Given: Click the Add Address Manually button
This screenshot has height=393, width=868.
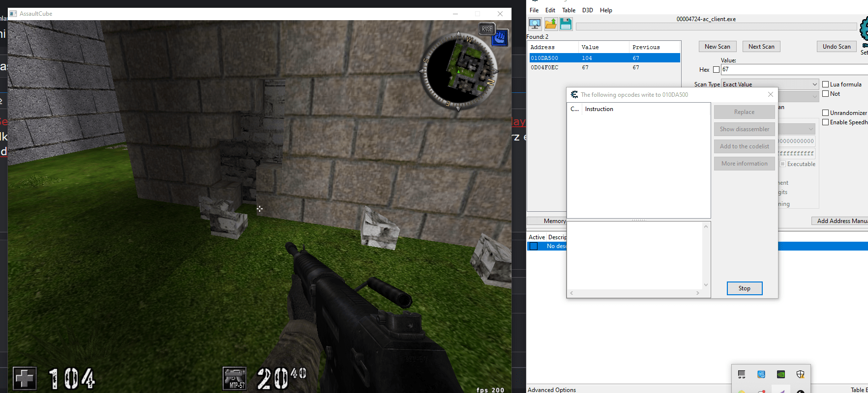Looking at the screenshot, I should pos(839,221).
